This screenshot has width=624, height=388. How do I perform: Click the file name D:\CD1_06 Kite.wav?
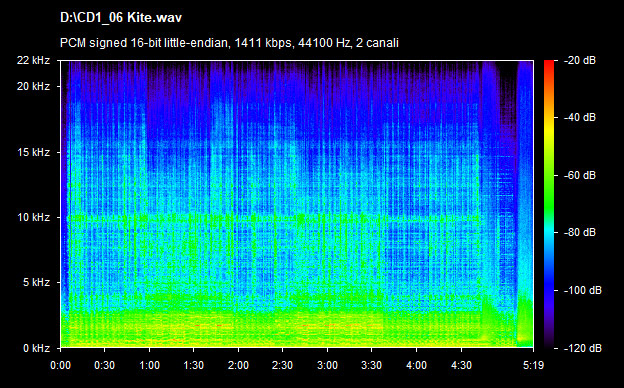tap(121, 18)
